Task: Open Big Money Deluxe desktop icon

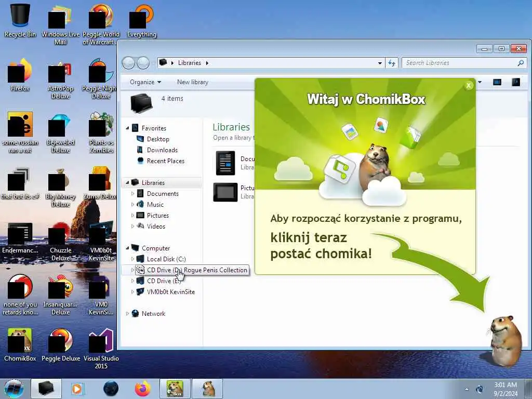Action: tap(60, 187)
